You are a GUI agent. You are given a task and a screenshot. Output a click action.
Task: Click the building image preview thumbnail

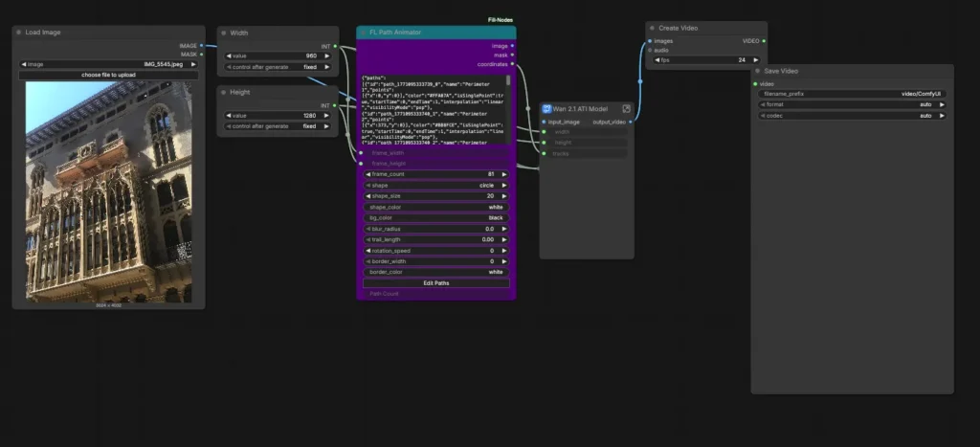click(108, 191)
